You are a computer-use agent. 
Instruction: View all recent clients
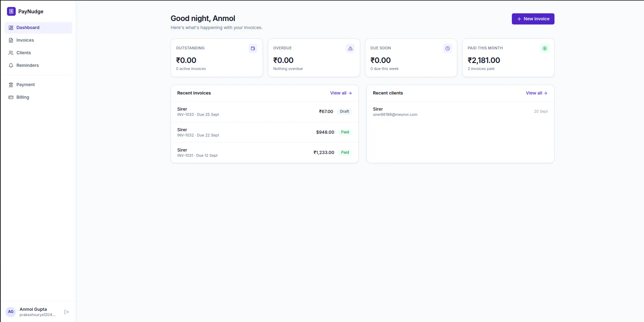pyautogui.click(x=536, y=93)
